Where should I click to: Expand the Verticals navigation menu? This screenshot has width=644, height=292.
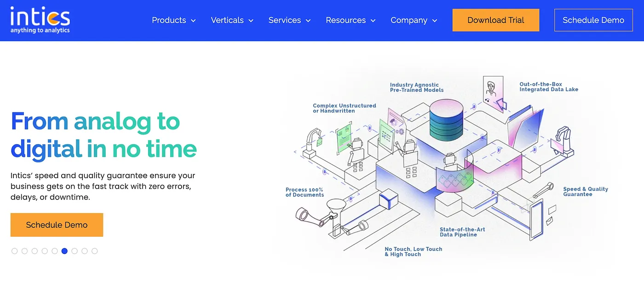(x=232, y=20)
